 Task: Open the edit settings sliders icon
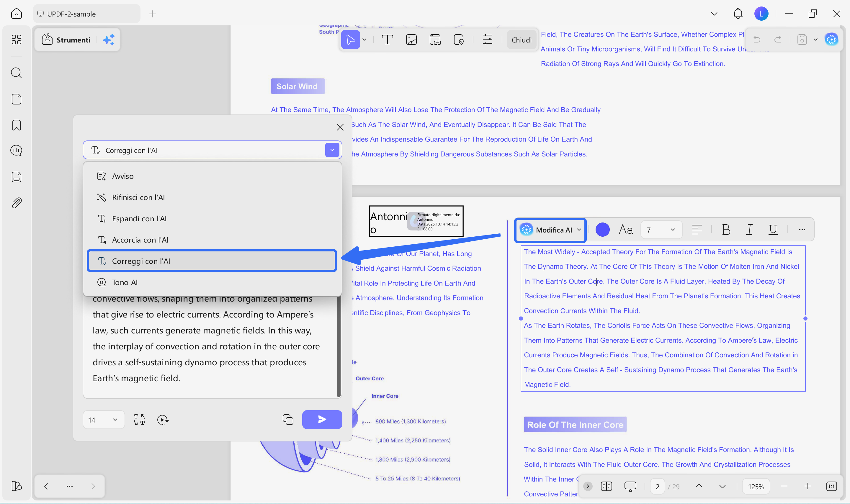tap(487, 40)
